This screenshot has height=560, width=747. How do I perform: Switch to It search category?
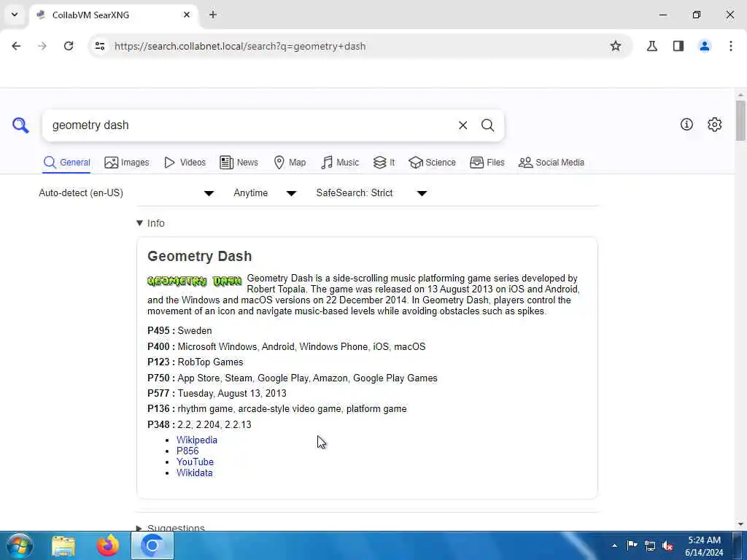[x=384, y=163]
